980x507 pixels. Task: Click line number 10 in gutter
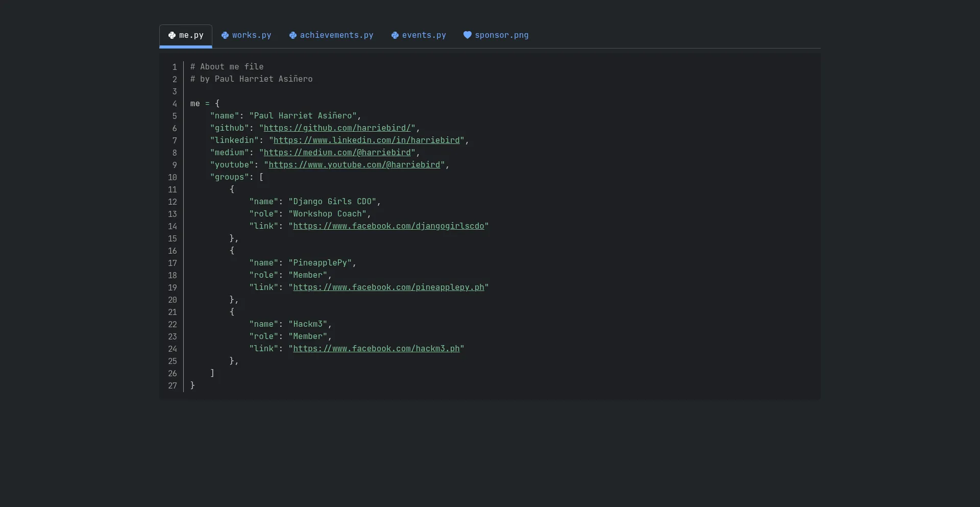pyautogui.click(x=173, y=177)
